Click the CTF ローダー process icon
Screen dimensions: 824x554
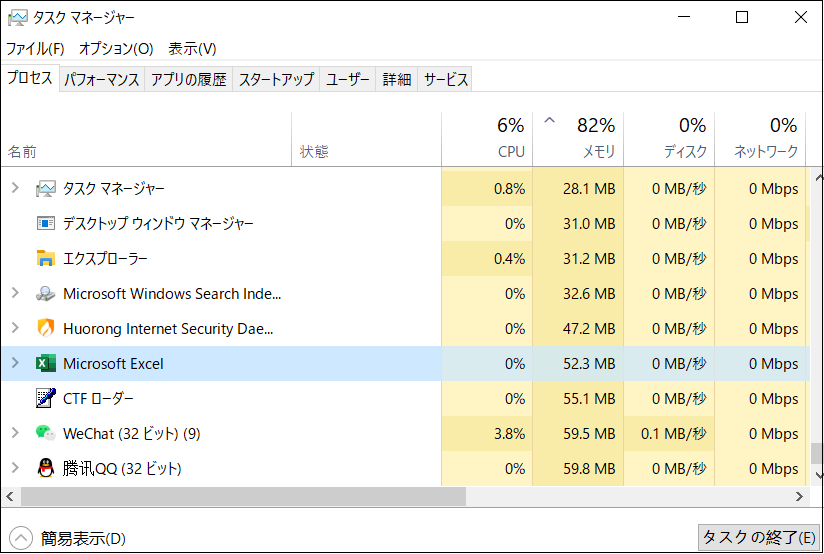(46, 399)
